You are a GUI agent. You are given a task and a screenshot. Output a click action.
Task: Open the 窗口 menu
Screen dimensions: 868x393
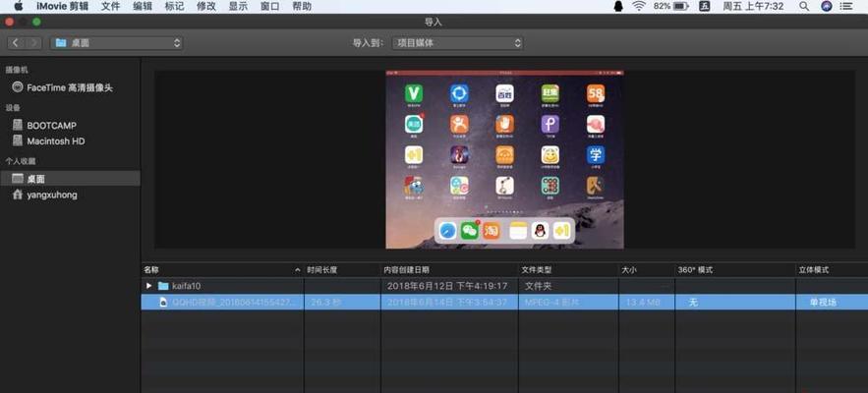point(269,7)
